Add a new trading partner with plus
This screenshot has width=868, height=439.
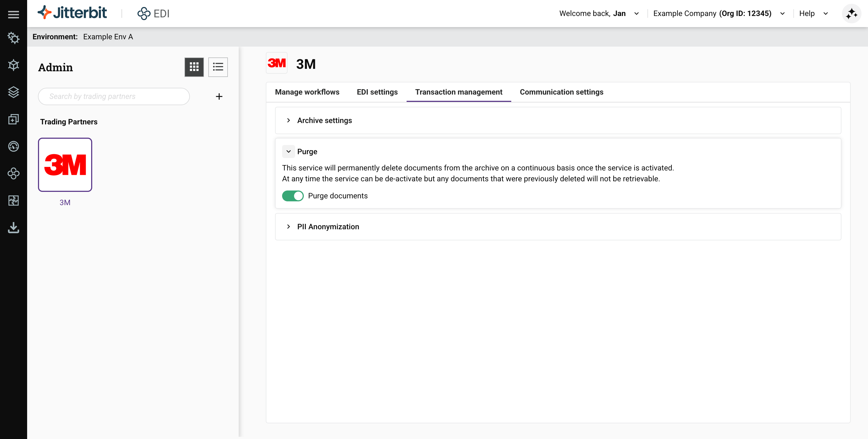pyautogui.click(x=219, y=97)
